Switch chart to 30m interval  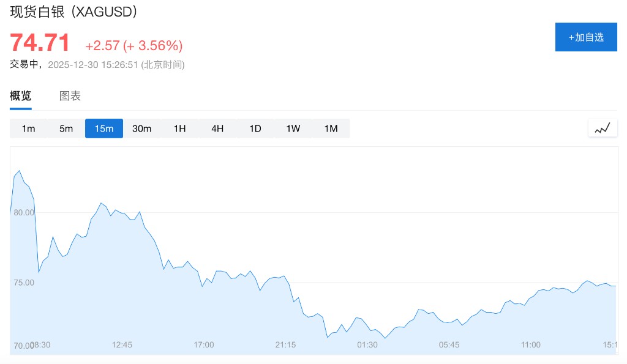[x=141, y=128]
